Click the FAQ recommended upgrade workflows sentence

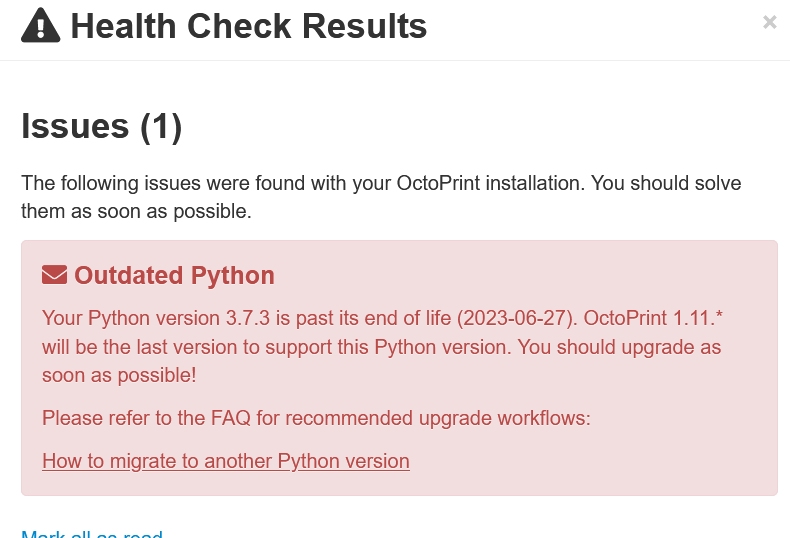point(316,418)
